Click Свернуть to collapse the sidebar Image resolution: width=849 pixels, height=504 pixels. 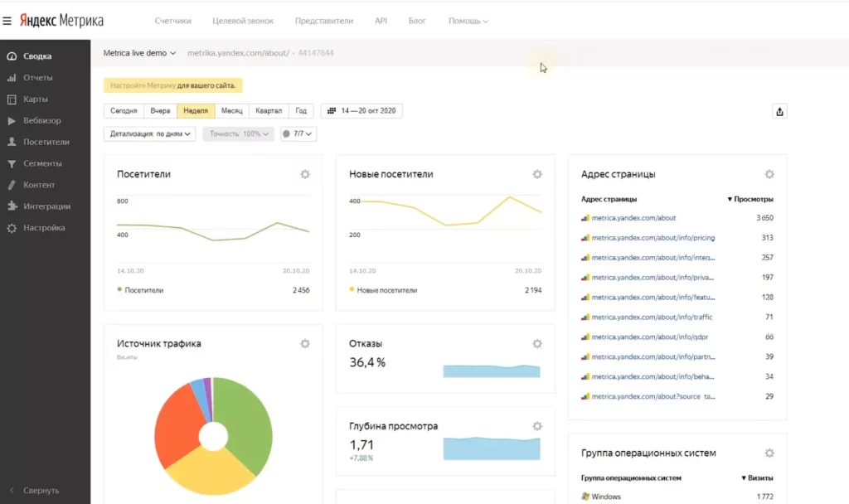(x=41, y=490)
